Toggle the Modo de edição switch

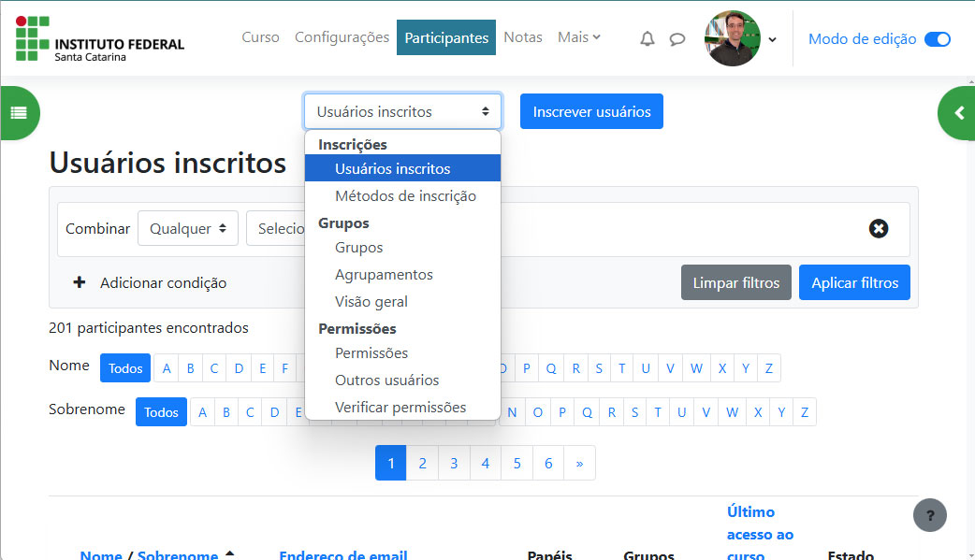[x=937, y=39]
